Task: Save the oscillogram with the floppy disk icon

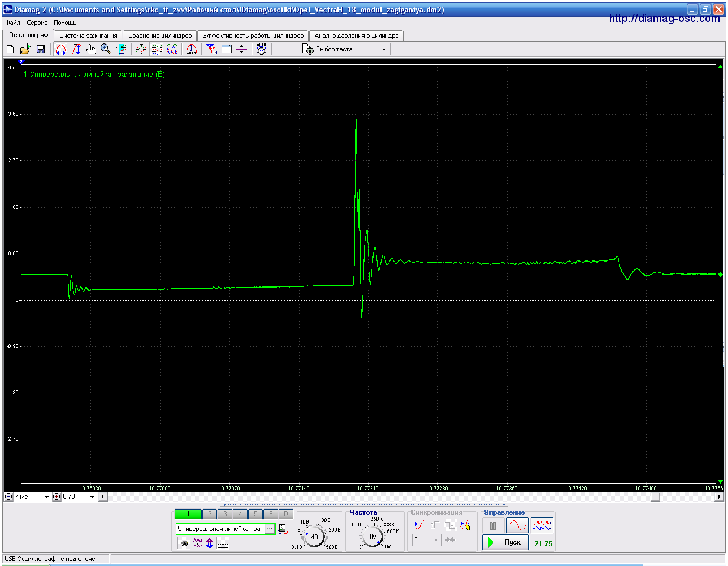Action: click(x=40, y=50)
